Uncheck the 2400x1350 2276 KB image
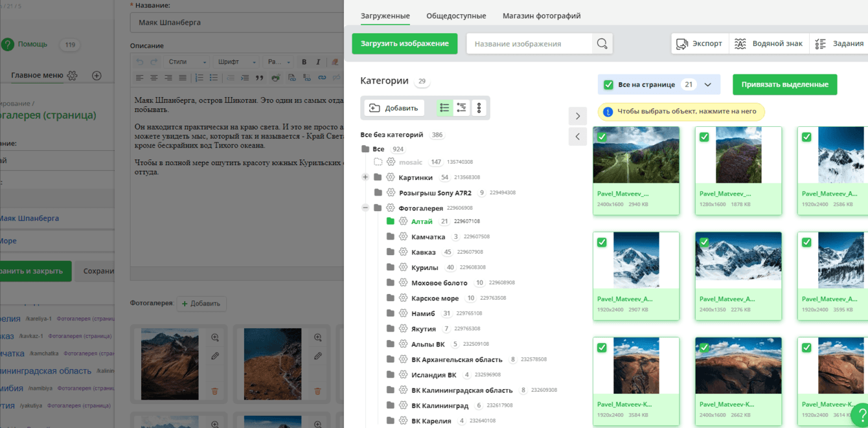This screenshot has height=428, width=868. coord(704,242)
